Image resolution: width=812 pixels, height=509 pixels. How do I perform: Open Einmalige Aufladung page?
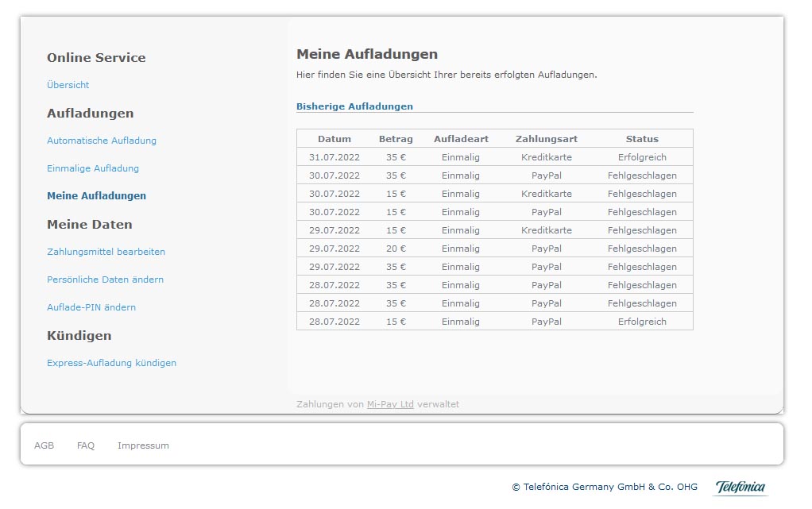(x=93, y=168)
